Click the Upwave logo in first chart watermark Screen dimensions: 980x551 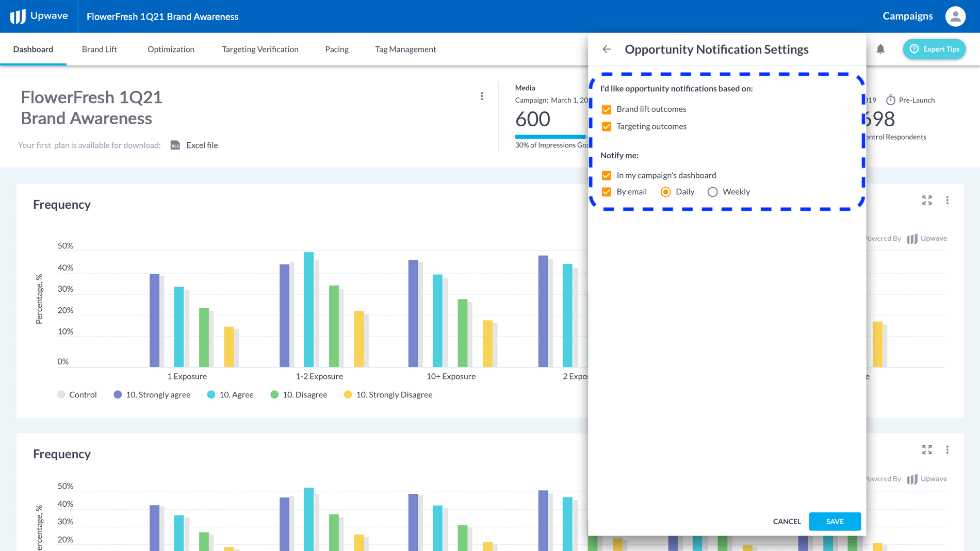pos(927,239)
